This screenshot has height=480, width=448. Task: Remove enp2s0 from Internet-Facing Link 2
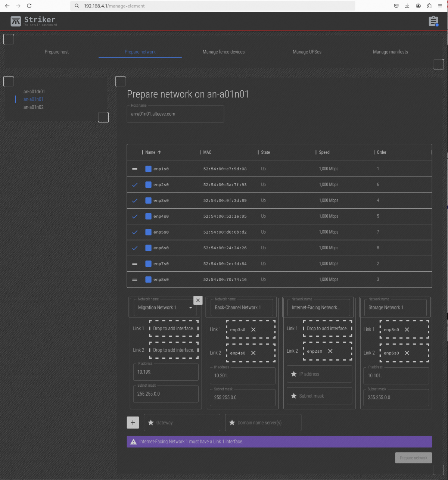coord(330,351)
